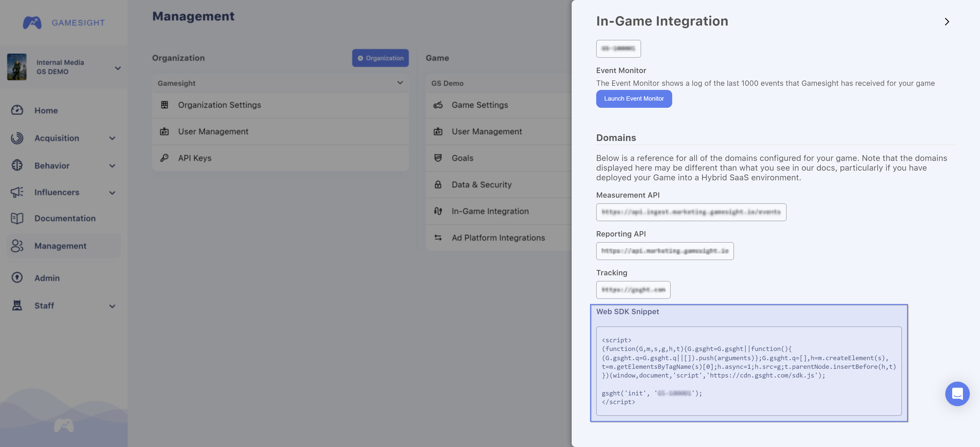Go to Home in sidebar
This screenshot has width=980, height=447.
tap(46, 110)
